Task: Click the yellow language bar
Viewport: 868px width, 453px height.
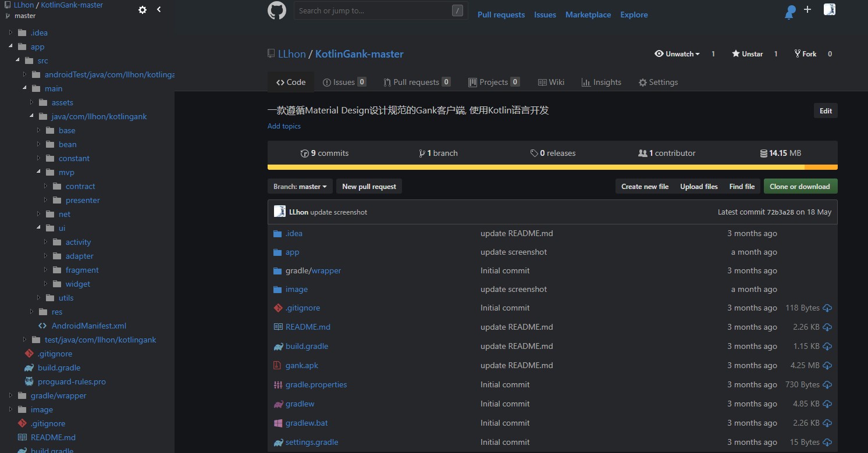Action: [536, 167]
